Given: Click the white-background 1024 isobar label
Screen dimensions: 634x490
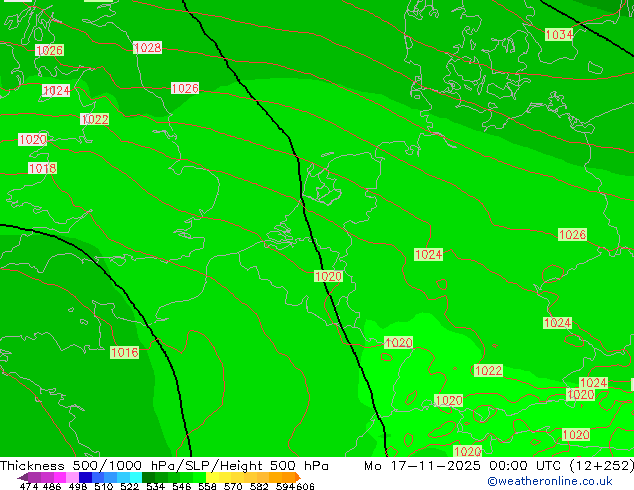Looking at the screenshot, I should (x=56, y=91).
